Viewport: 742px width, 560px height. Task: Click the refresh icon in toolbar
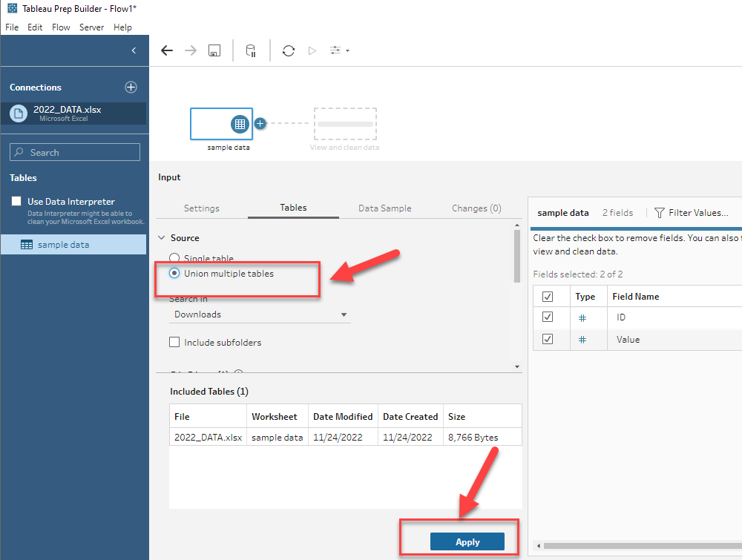pyautogui.click(x=288, y=50)
